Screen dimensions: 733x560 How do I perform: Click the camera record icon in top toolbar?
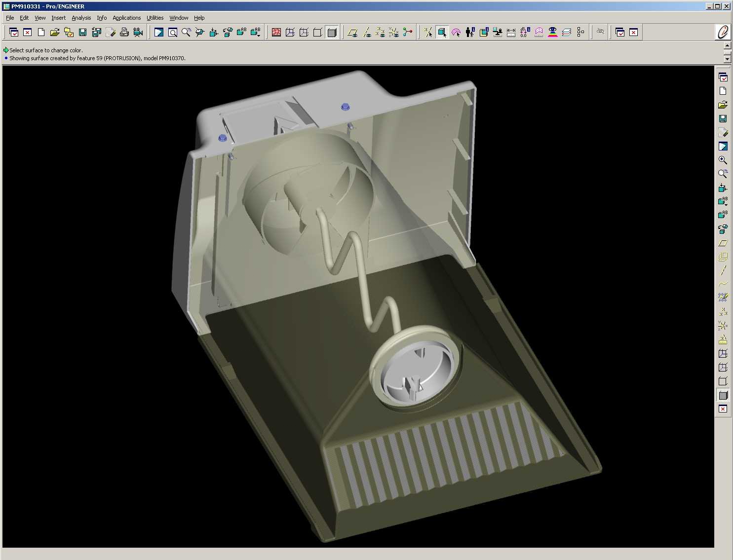tap(138, 33)
